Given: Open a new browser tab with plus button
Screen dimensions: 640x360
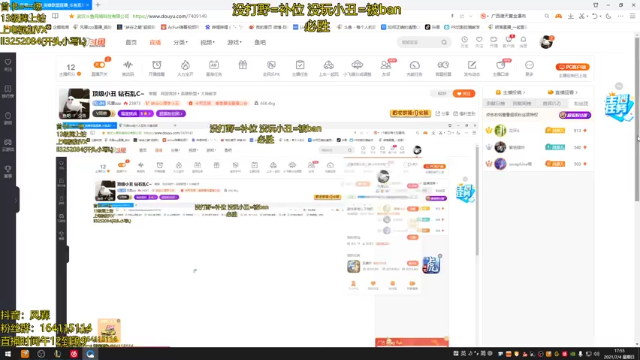Looking at the screenshot, I should tap(98, 5).
